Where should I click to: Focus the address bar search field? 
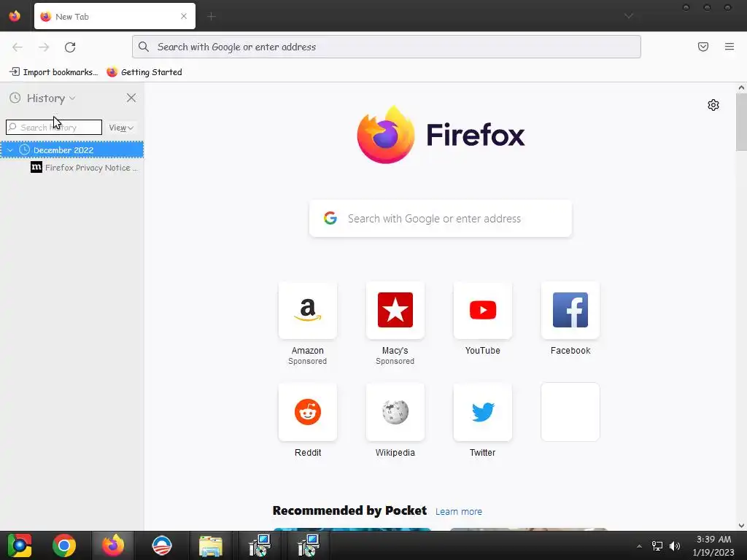tap(387, 47)
